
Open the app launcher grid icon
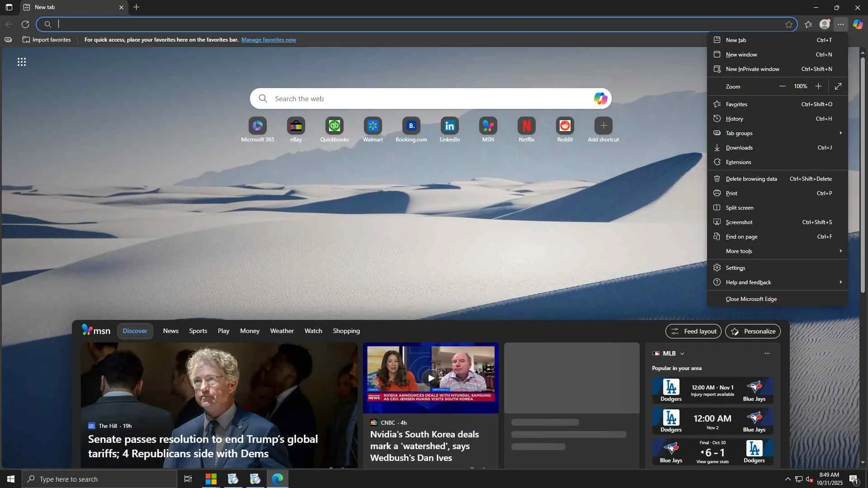22,62
